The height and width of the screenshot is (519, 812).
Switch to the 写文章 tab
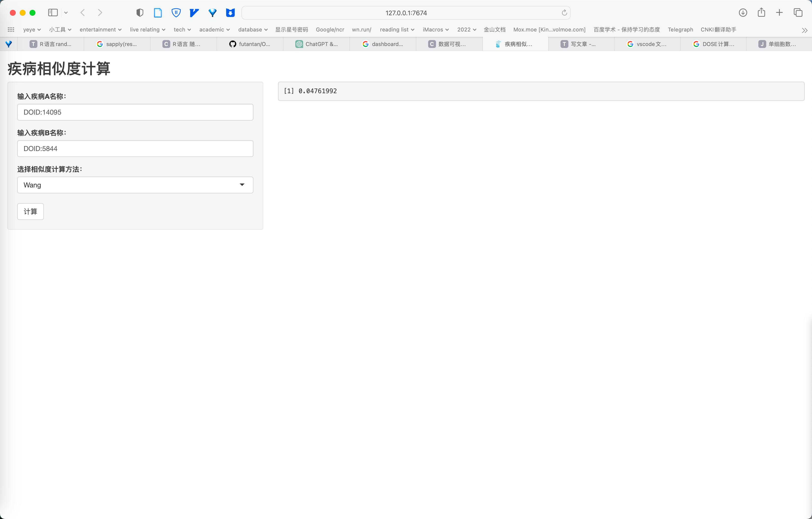(x=582, y=44)
